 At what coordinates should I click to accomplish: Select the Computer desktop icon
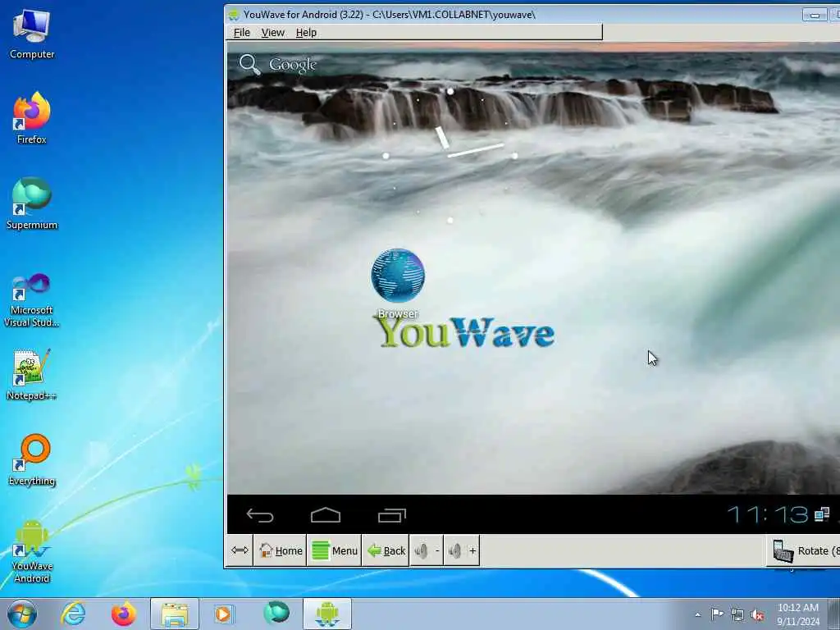[x=32, y=34]
